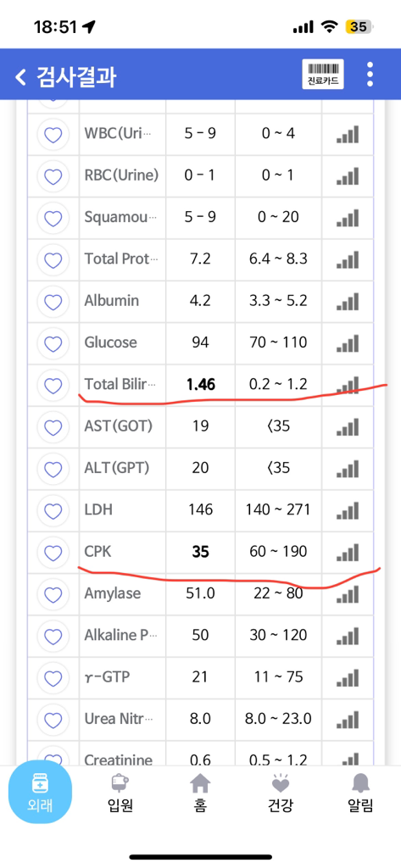The width and height of the screenshot is (401, 868).
Task: Tap the heart icon for Amylase
Action: [x=53, y=594]
